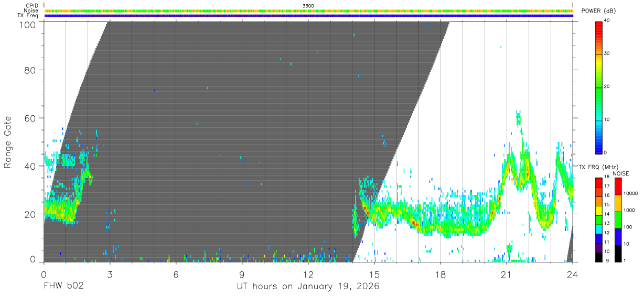Click the x-axis 21 hour label
The height and width of the screenshot is (297, 644).
coord(507,274)
